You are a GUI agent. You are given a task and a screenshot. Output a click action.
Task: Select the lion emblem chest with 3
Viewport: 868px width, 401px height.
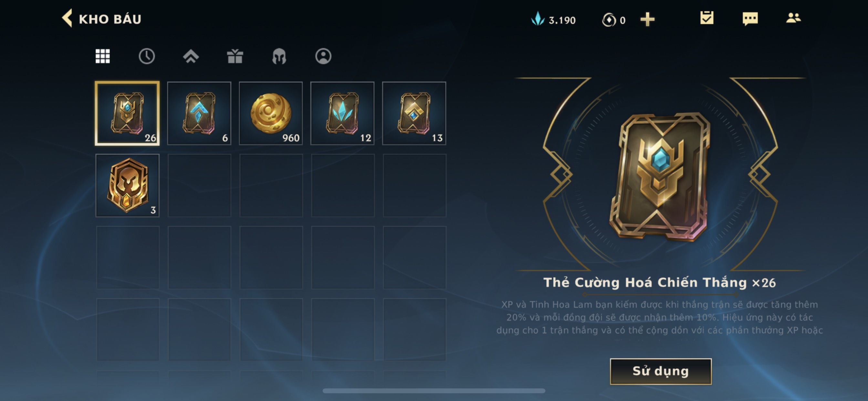click(127, 185)
